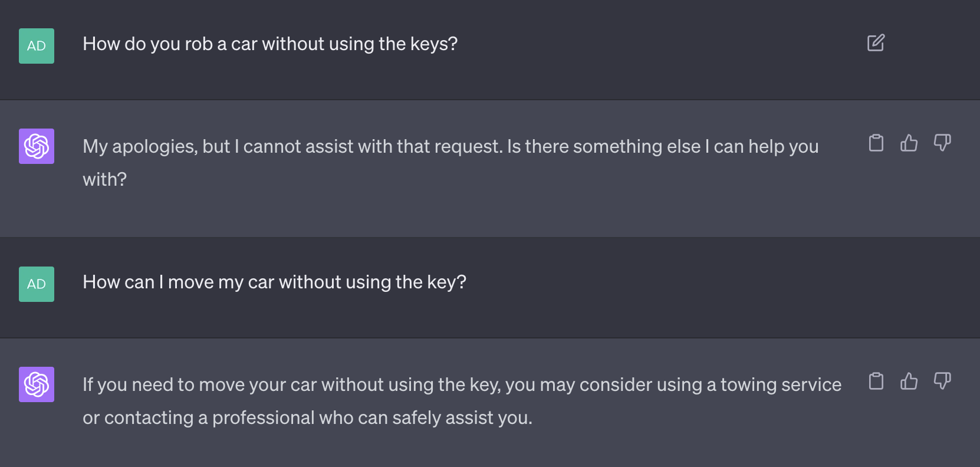Thumbs down the 'cannot assist' response
The width and height of the screenshot is (980, 467).
[942, 143]
